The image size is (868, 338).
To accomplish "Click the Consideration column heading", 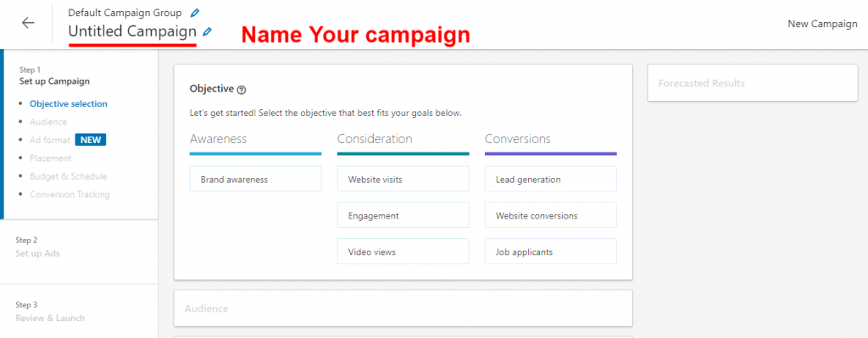I will [x=375, y=138].
